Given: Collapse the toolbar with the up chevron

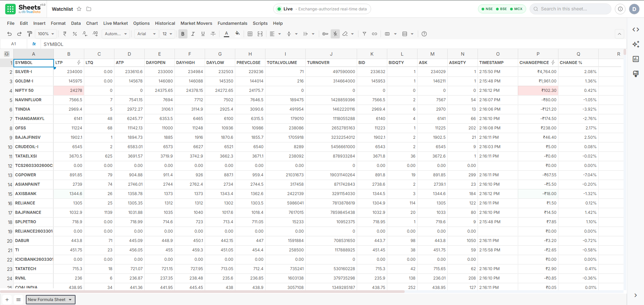Looking at the screenshot, I should [x=620, y=34].
